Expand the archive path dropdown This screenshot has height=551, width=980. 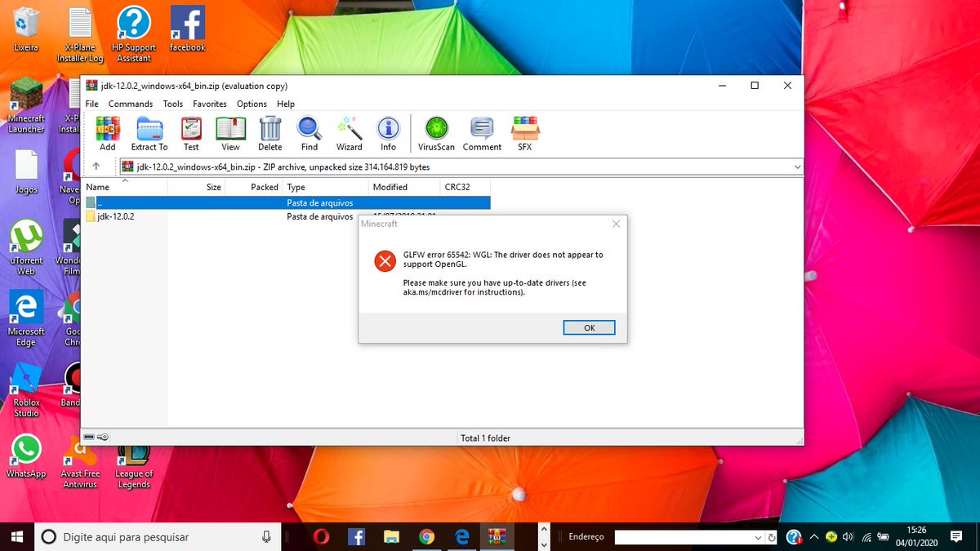click(797, 167)
